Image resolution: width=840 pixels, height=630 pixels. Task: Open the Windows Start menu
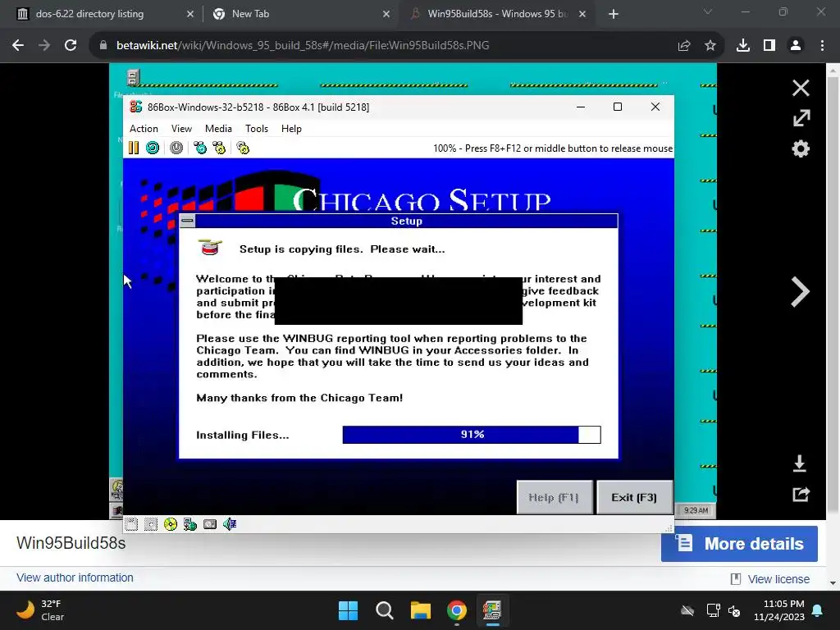[x=348, y=610]
